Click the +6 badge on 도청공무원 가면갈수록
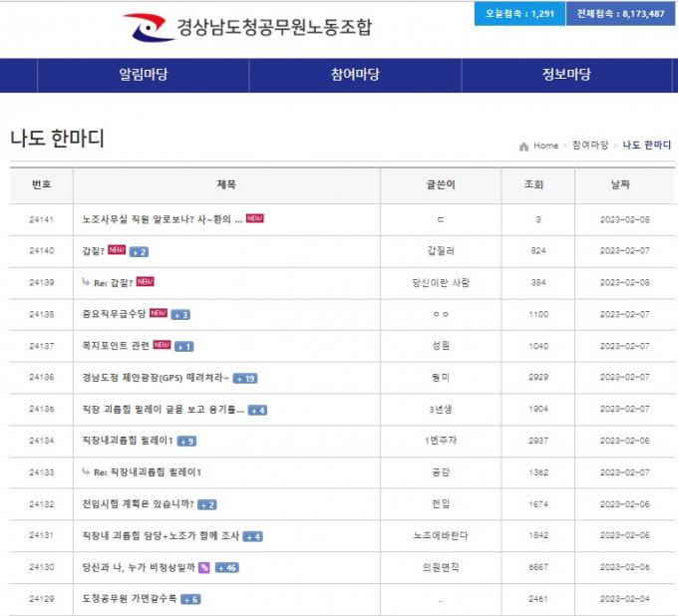The height and width of the screenshot is (616, 678). (190, 599)
